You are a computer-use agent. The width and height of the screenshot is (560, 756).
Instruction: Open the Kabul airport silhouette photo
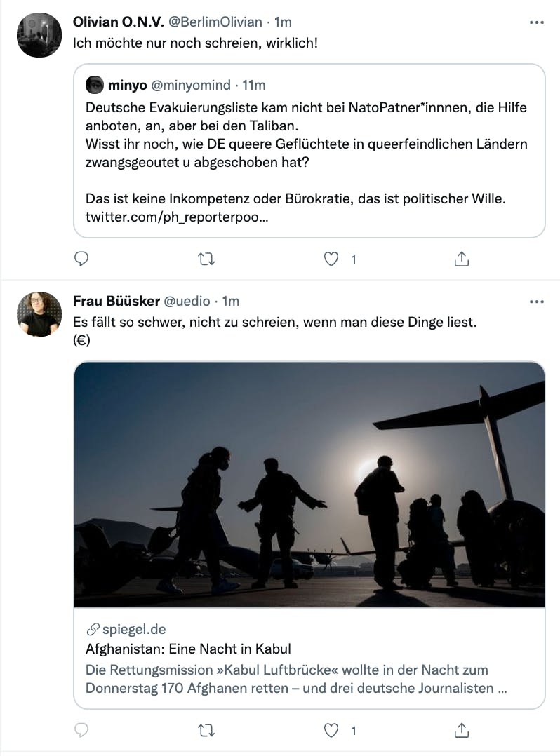(x=309, y=484)
